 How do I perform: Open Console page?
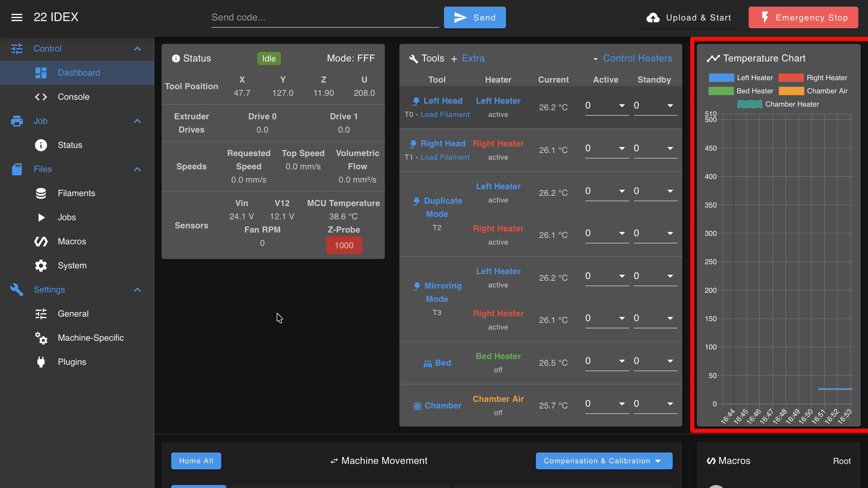click(77, 97)
